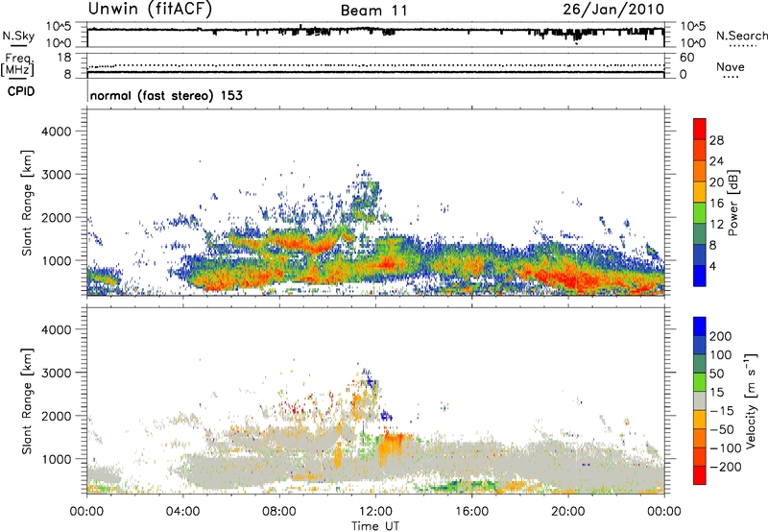Click the '20:00' time axis label
Screen dimensions: 768x532
[x=568, y=512]
